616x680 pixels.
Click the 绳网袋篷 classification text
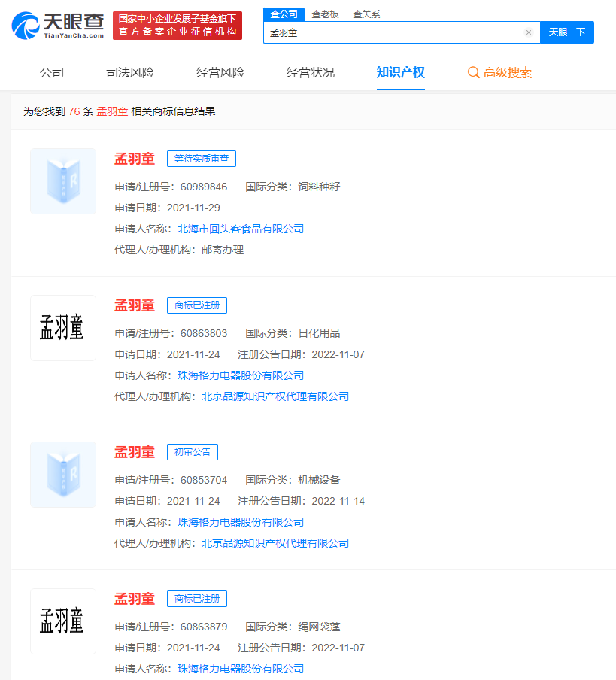coord(319,627)
